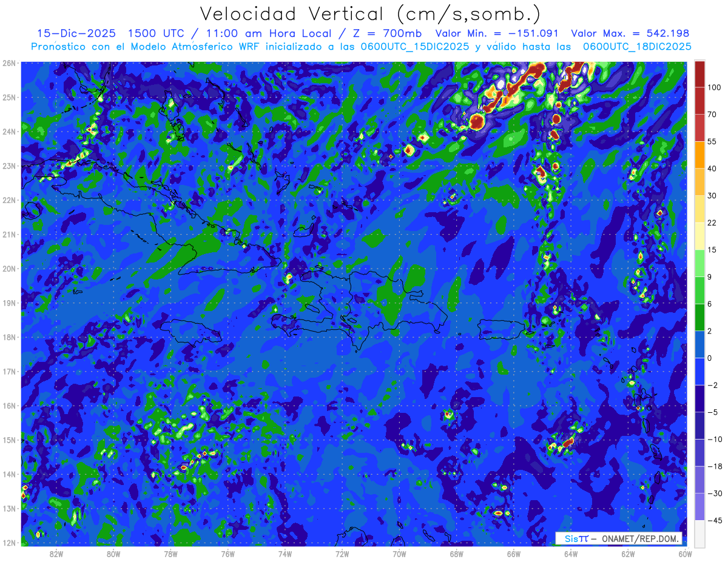
Task: Click the colorbar label "22"
Action: (x=712, y=222)
